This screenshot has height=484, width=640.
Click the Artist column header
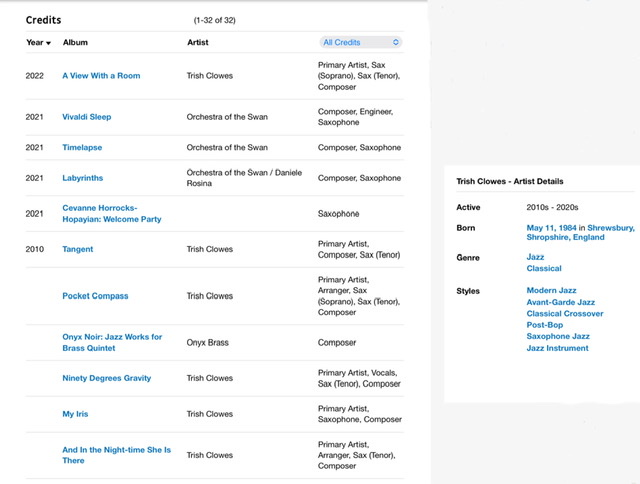[198, 42]
